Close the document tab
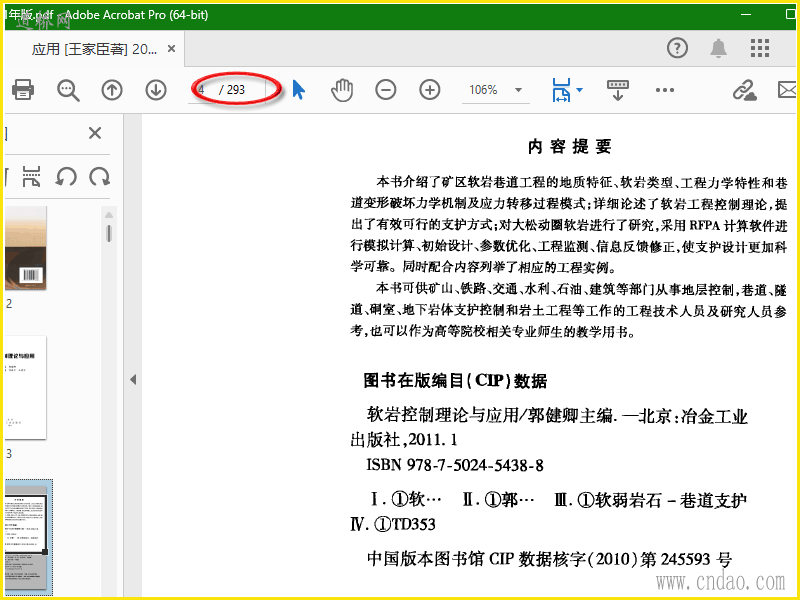Image resolution: width=800 pixels, height=600 pixels. [171, 48]
